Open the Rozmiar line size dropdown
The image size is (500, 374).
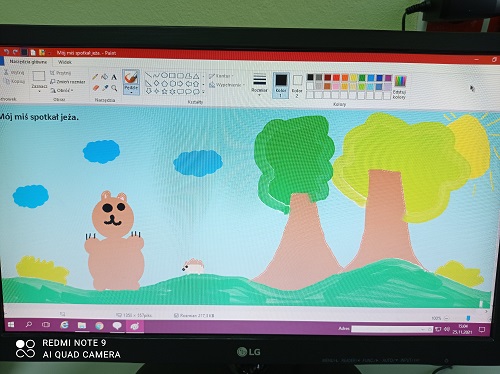pyautogui.click(x=259, y=85)
